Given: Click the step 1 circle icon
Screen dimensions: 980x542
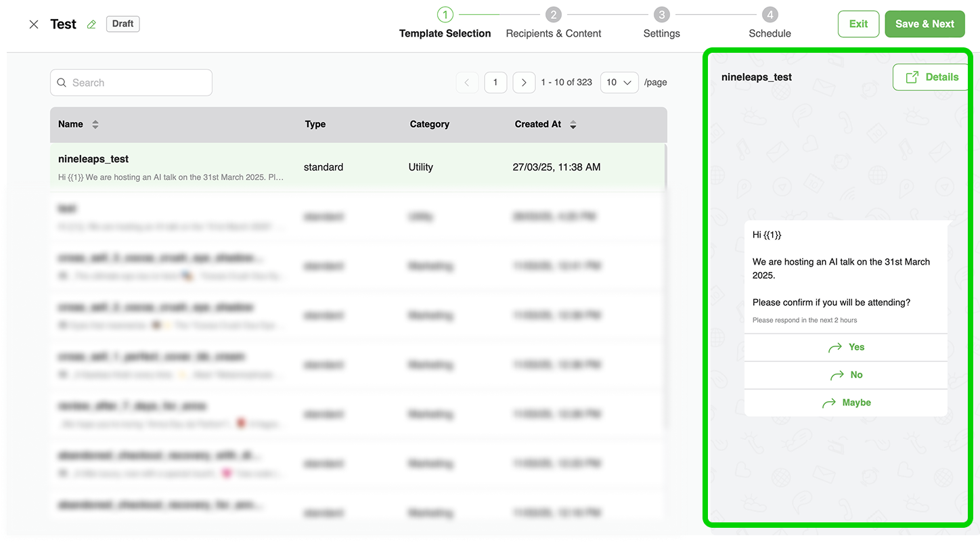Looking at the screenshot, I should click(445, 14).
